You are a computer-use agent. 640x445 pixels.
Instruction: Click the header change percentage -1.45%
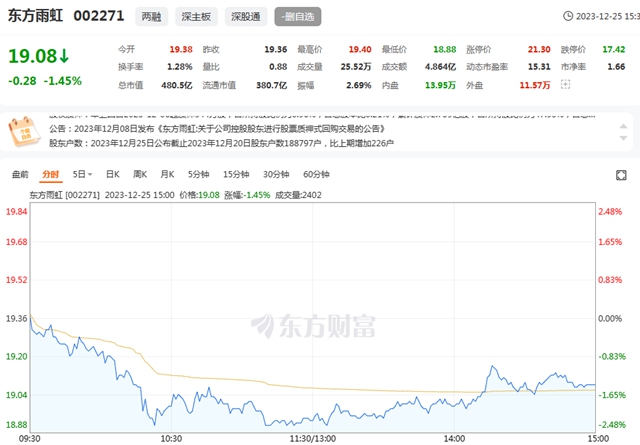point(63,81)
